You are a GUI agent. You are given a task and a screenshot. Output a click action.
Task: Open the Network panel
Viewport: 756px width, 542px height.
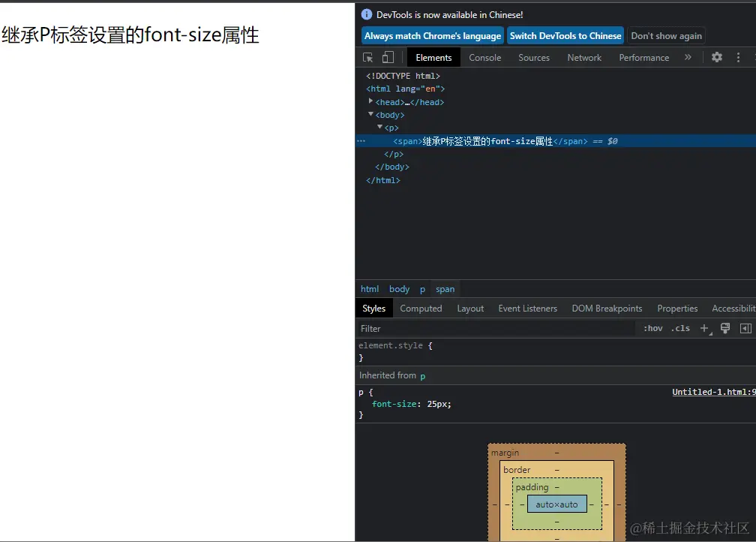[x=584, y=57]
